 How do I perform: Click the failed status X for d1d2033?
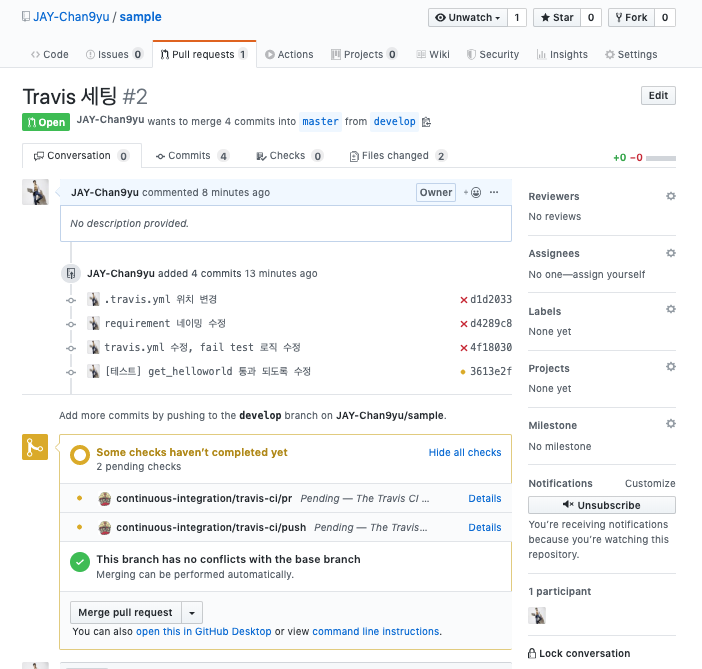coord(464,300)
